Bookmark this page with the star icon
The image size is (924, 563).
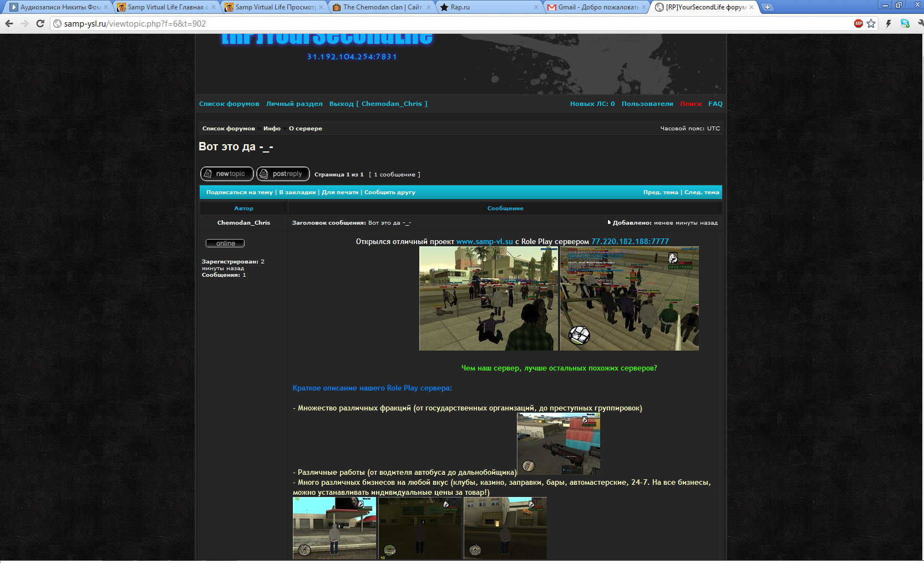point(871,23)
